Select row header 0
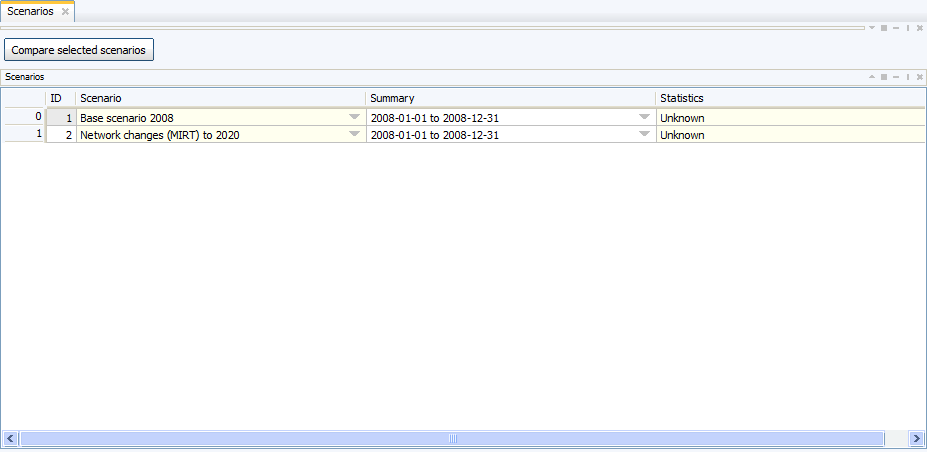Image resolution: width=927 pixels, height=452 pixels. (x=24, y=117)
